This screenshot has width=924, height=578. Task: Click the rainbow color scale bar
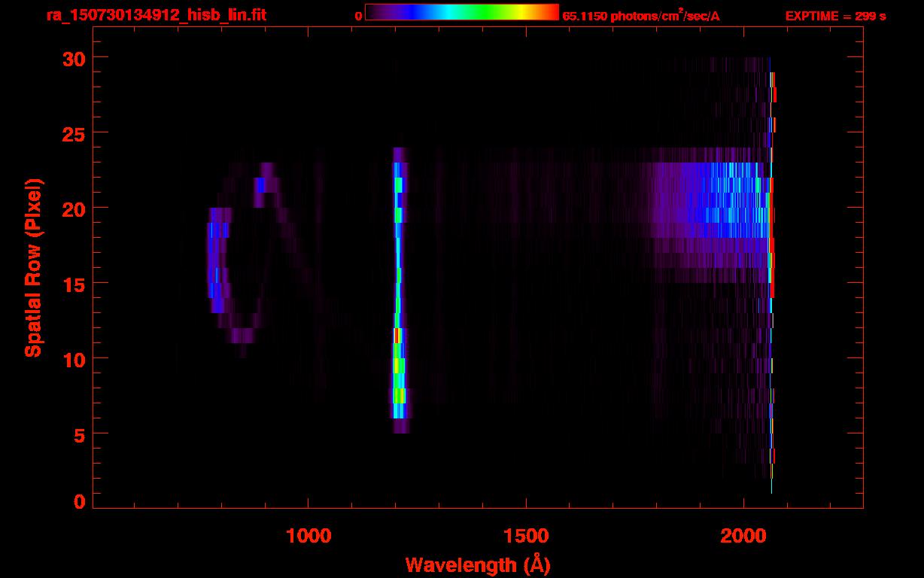pyautogui.click(x=462, y=12)
